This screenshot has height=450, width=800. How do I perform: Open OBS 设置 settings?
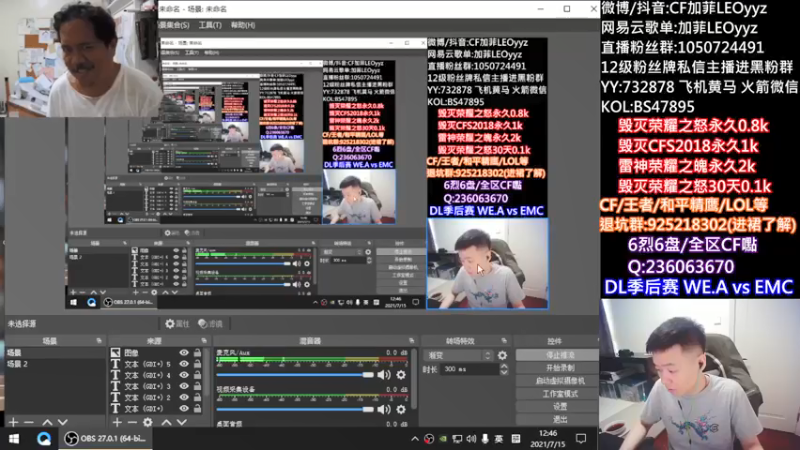(x=557, y=407)
